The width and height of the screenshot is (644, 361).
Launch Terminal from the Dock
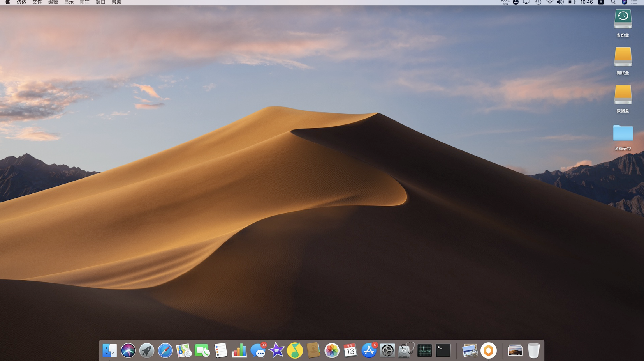click(x=443, y=350)
